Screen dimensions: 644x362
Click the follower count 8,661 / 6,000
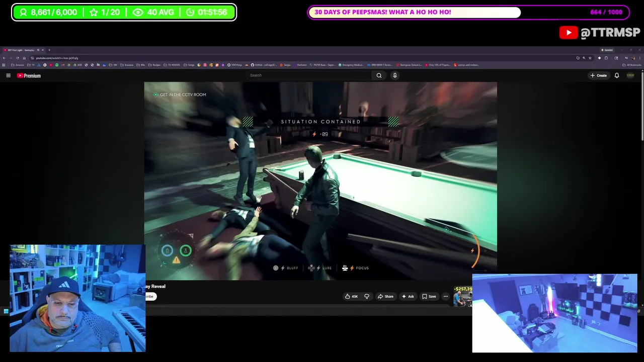tap(48, 12)
